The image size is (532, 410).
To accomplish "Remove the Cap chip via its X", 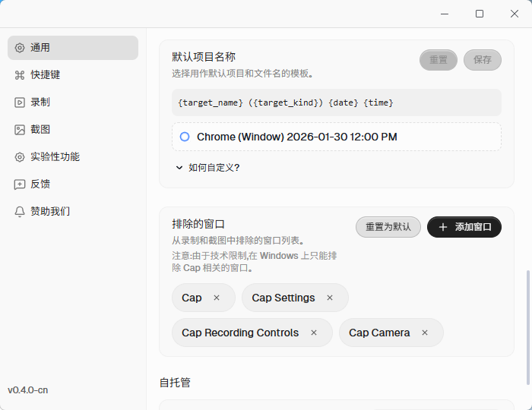I will [x=217, y=298].
